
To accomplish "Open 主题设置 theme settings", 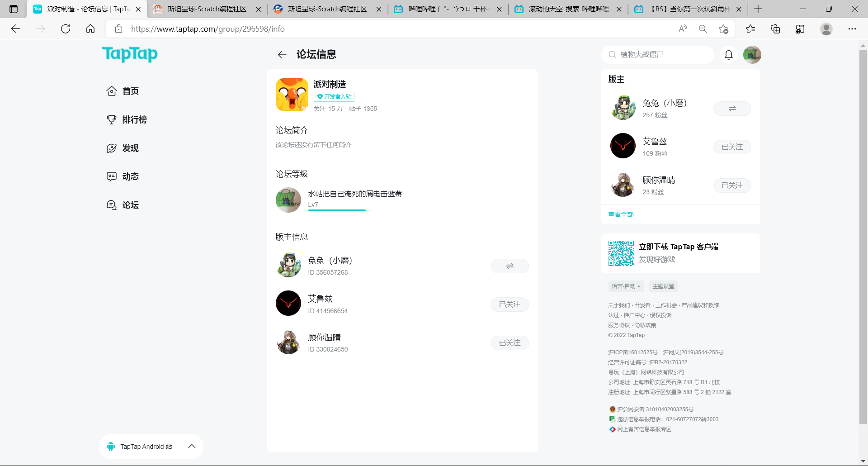I will 663,286.
